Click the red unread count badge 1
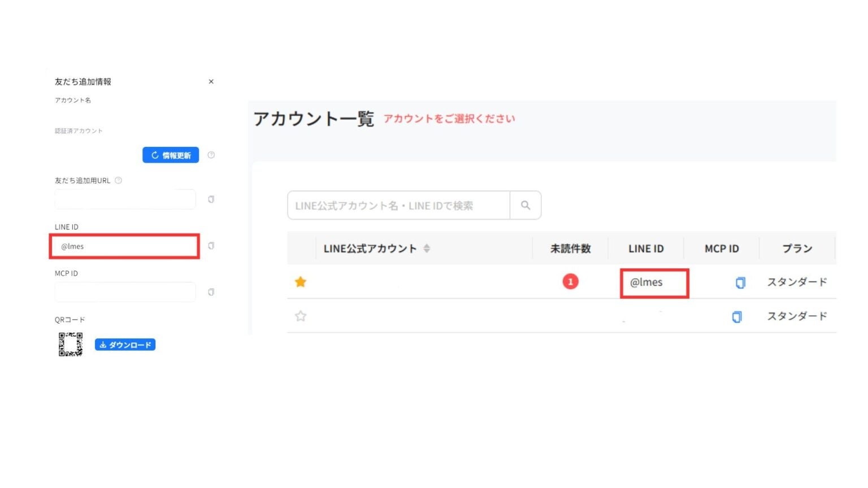 [x=570, y=281]
